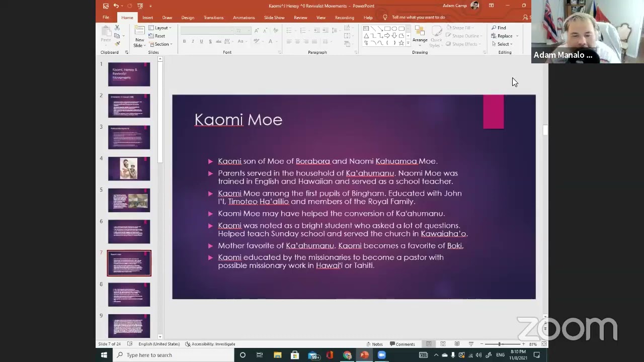644x362 pixels.
Task: Click the Cut scissors icon
Action: pyautogui.click(x=117, y=28)
